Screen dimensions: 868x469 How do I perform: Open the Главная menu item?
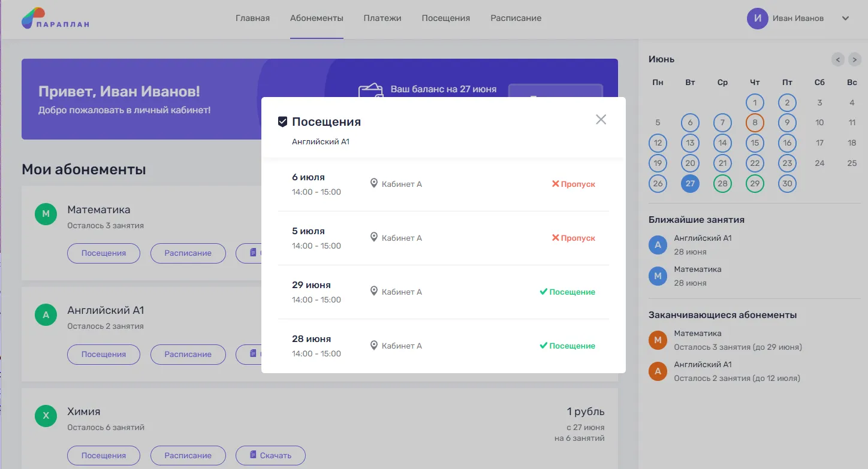click(252, 18)
